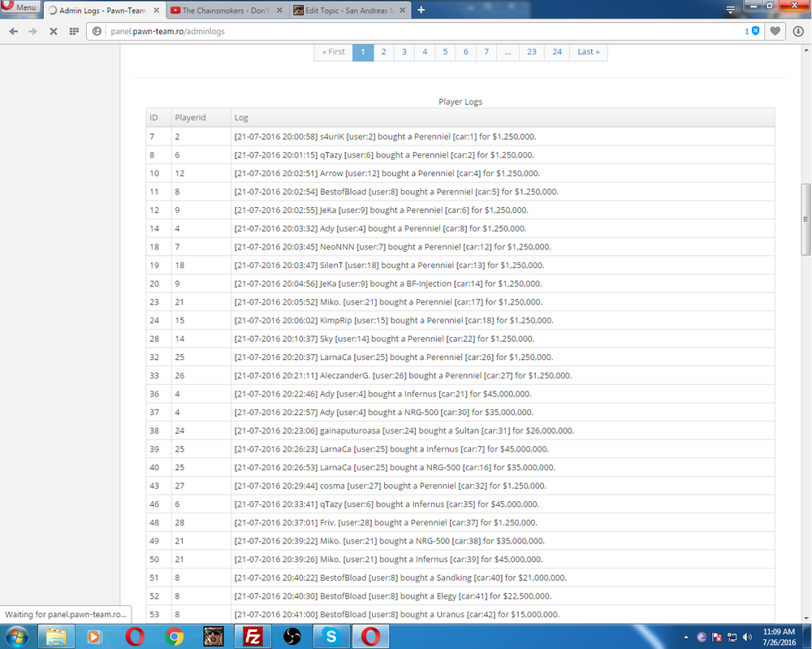Click the AleczanderG. bought a Perenniel log entry
The height and width of the screenshot is (649, 812).
point(403,375)
